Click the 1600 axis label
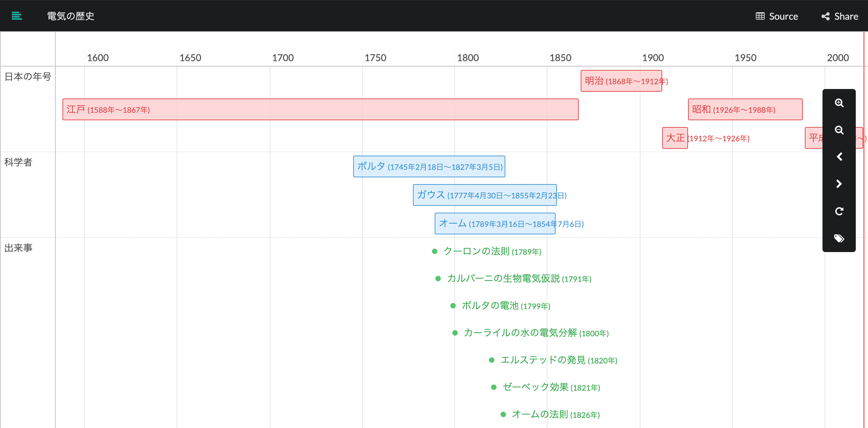 pos(98,57)
